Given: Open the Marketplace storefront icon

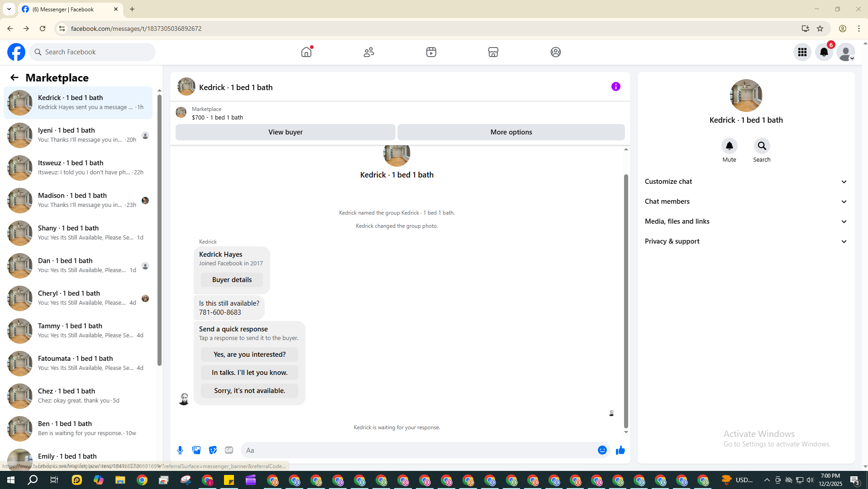Looking at the screenshot, I should coord(493,52).
